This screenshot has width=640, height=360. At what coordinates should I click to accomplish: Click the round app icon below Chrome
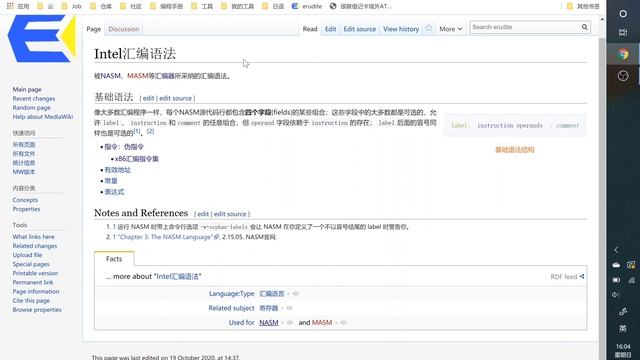[x=623, y=76]
